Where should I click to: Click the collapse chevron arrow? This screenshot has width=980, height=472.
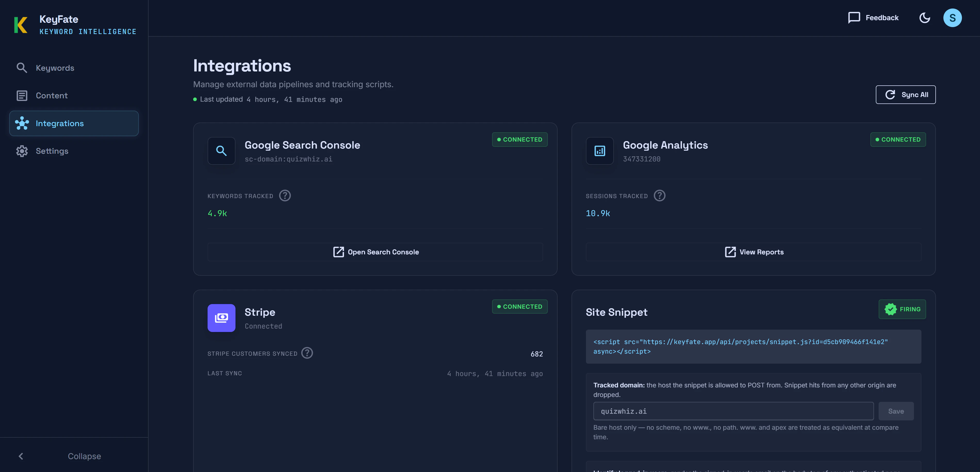click(21, 456)
